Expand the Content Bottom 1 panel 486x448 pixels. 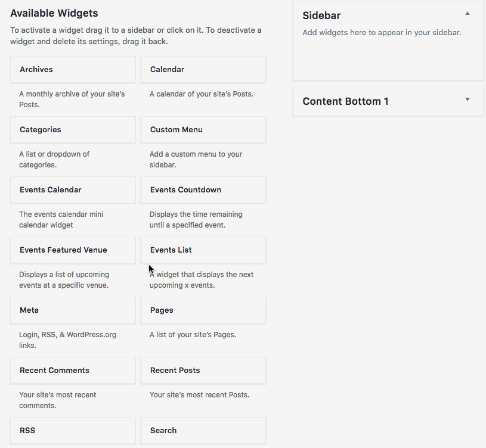point(468,100)
